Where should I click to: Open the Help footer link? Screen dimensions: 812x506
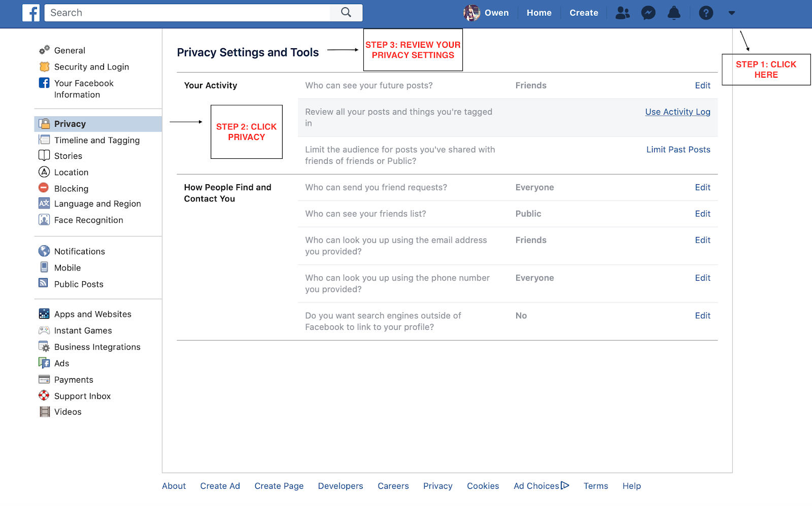(631, 486)
